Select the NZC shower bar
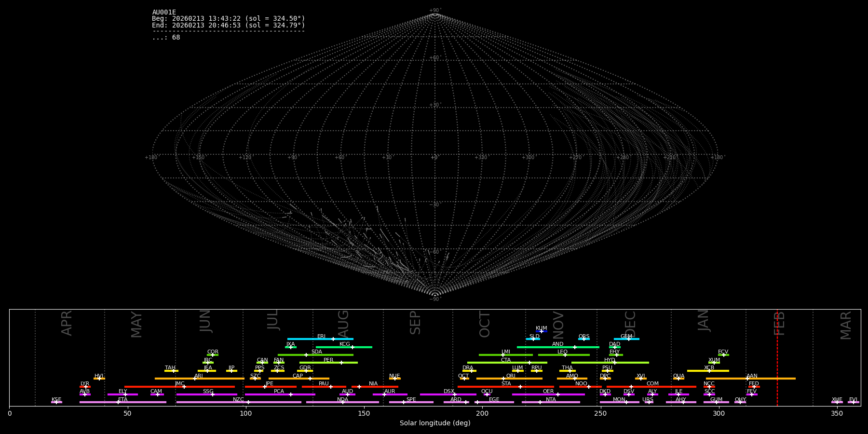Image resolution: width=868 pixels, height=434 pixels. tap(239, 402)
